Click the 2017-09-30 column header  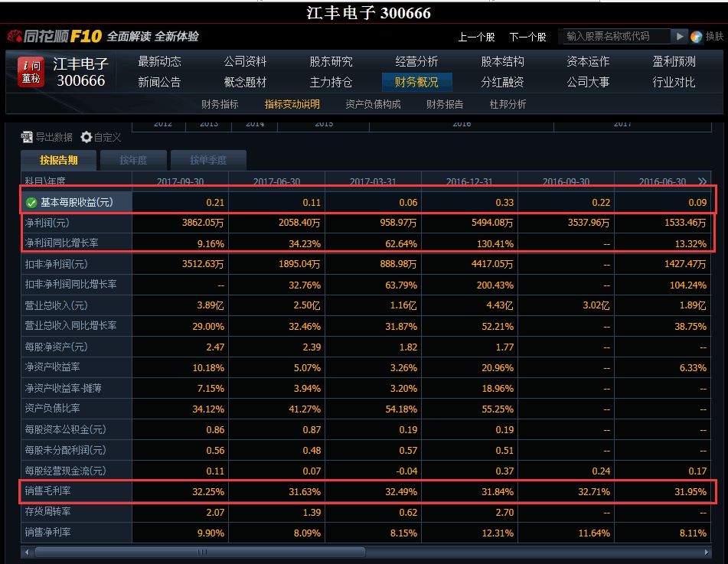(180, 181)
